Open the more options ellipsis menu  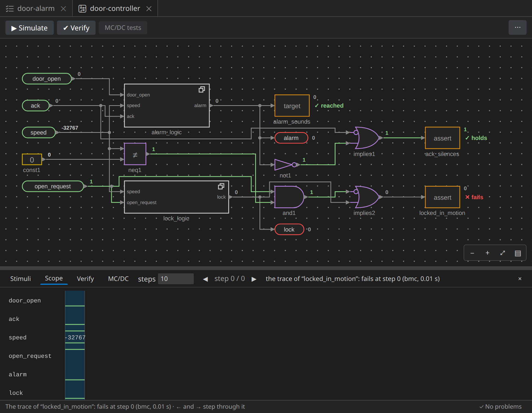518,27
